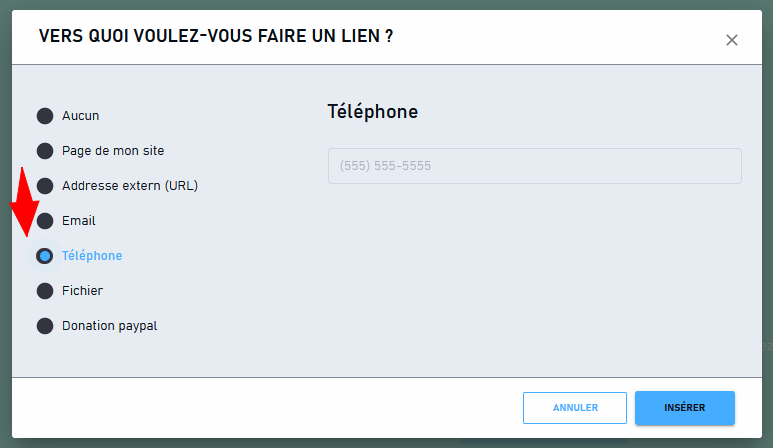The width and height of the screenshot is (773, 448).
Task: Click the Annuler button
Action: click(575, 408)
